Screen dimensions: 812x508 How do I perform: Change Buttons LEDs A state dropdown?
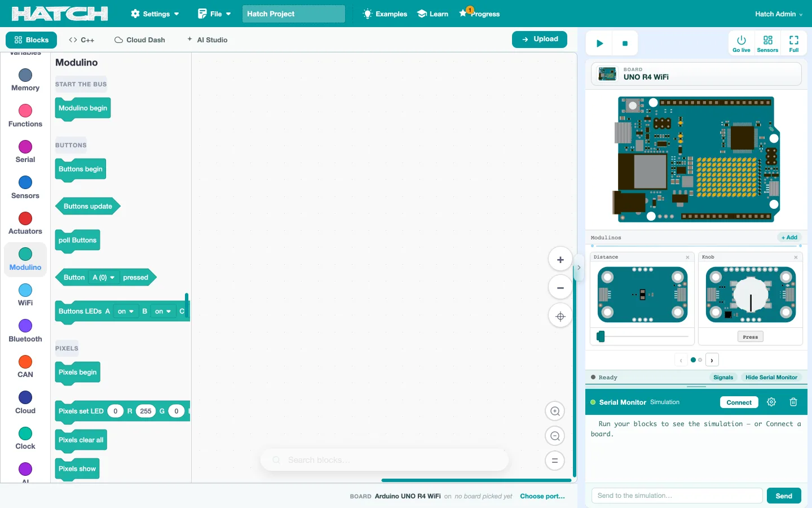(126, 312)
